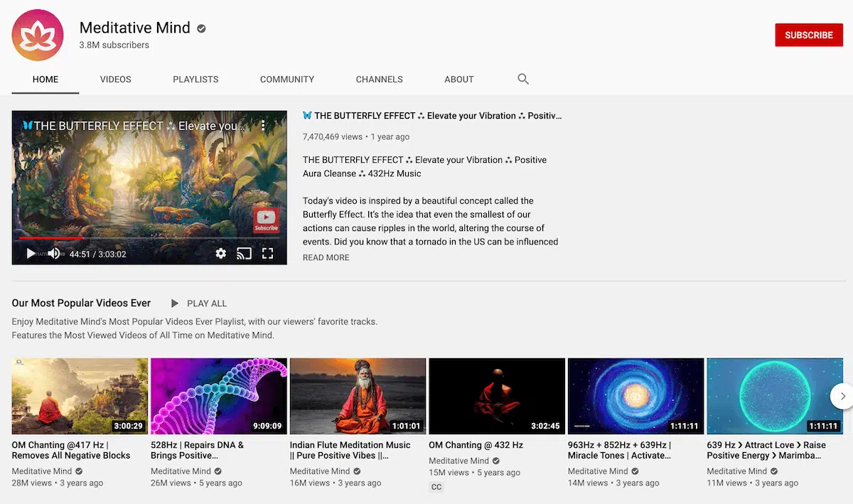The width and height of the screenshot is (853, 504).
Task: Click the 1:01:01 duration badge
Action: (406, 426)
